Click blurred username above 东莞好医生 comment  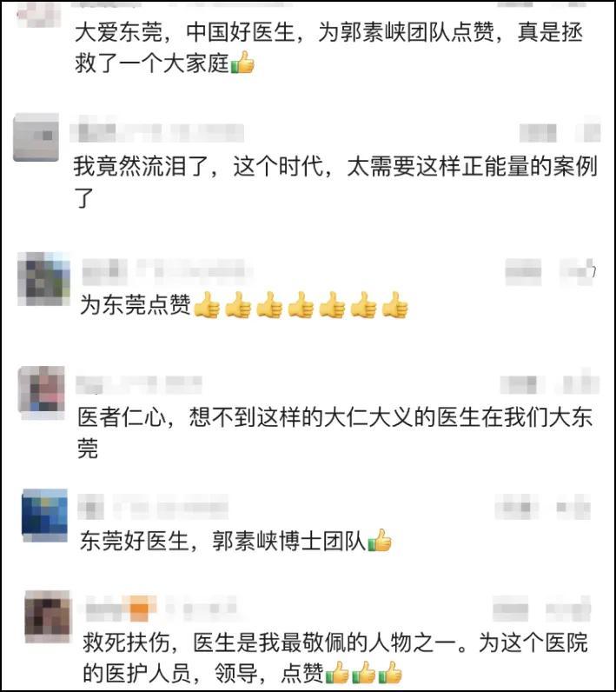point(154,507)
